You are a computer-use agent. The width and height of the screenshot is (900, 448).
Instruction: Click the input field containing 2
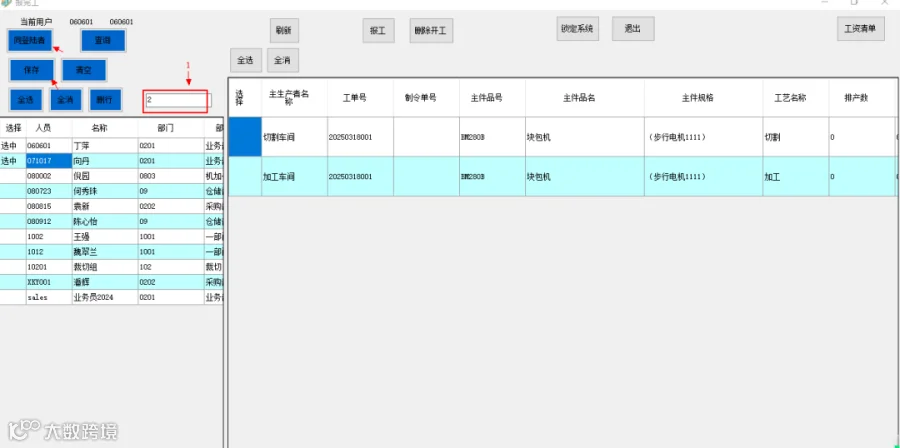click(176, 100)
